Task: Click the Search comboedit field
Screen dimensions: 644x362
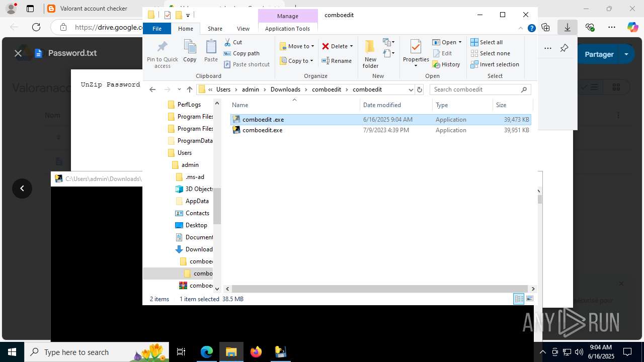Action: pos(479,89)
